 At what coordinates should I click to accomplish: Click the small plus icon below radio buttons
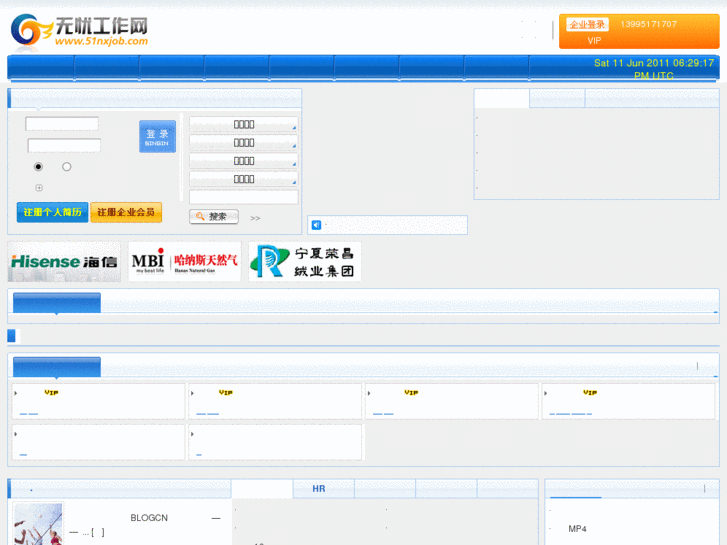(x=39, y=187)
